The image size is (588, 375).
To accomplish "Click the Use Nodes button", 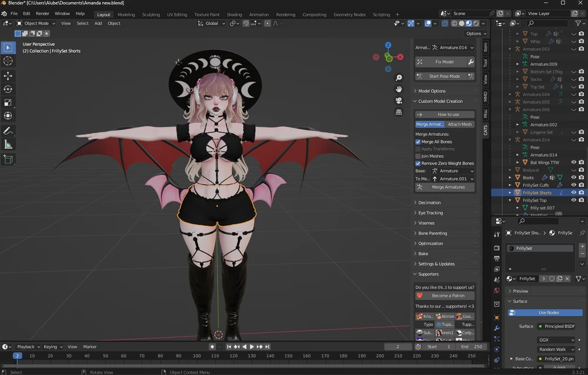I will (x=545, y=313).
